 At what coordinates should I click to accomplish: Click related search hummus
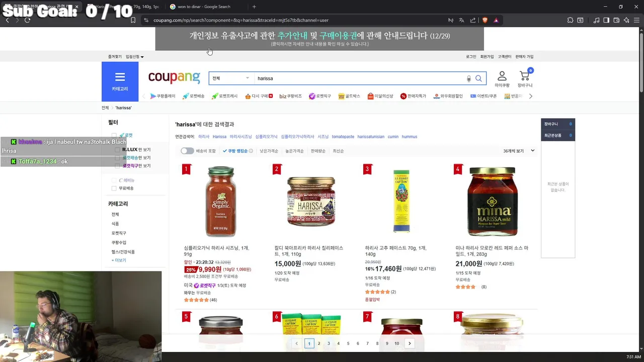(x=410, y=137)
